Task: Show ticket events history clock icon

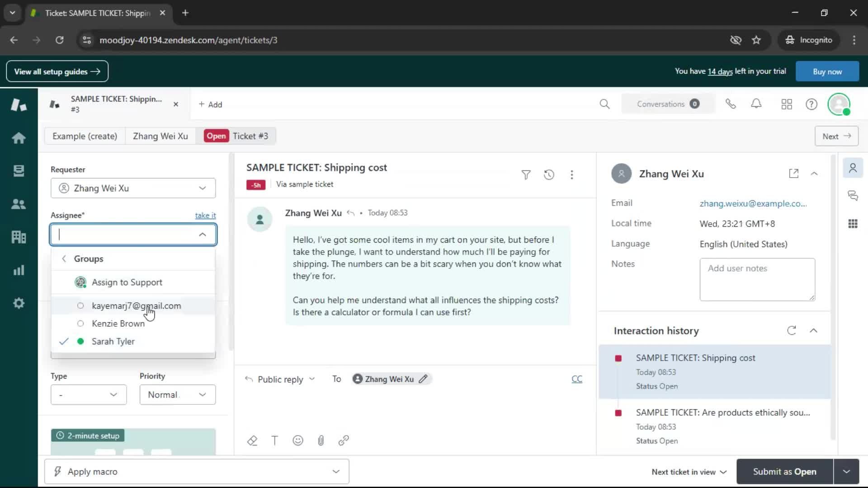Action: 549,175
